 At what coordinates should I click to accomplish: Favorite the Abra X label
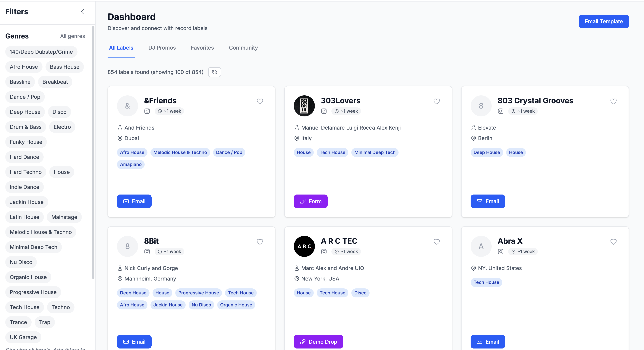point(613,242)
